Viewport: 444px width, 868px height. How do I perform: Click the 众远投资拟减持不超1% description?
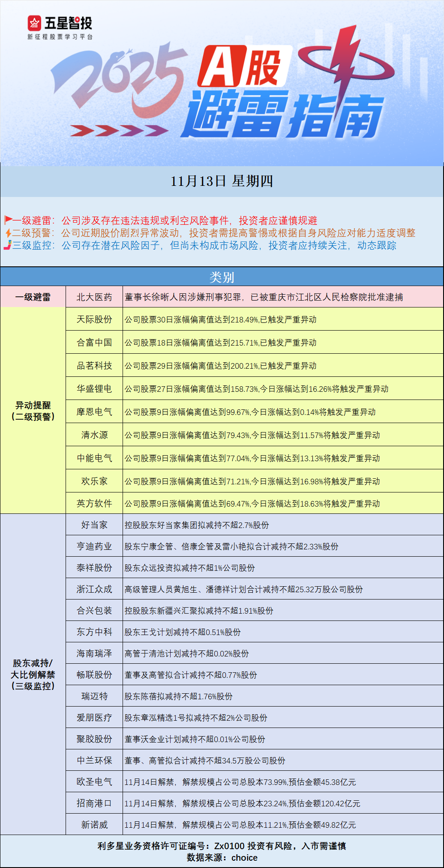tap(189, 568)
